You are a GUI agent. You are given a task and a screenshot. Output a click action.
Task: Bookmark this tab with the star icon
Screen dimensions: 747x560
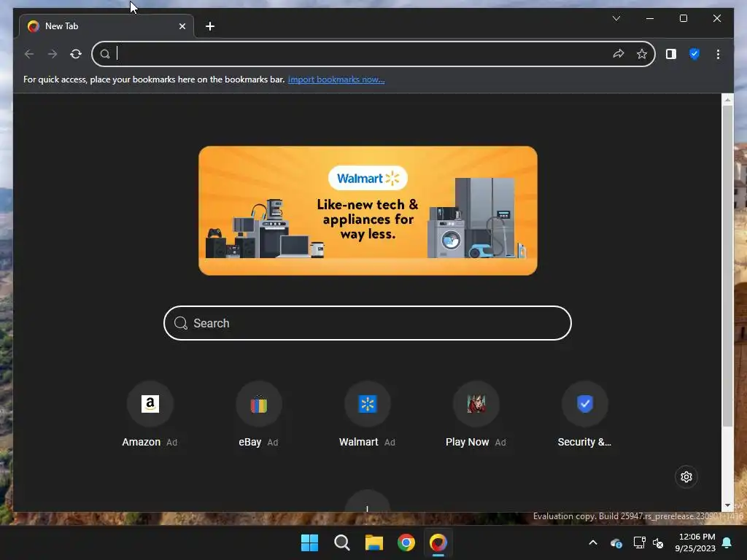tap(642, 54)
